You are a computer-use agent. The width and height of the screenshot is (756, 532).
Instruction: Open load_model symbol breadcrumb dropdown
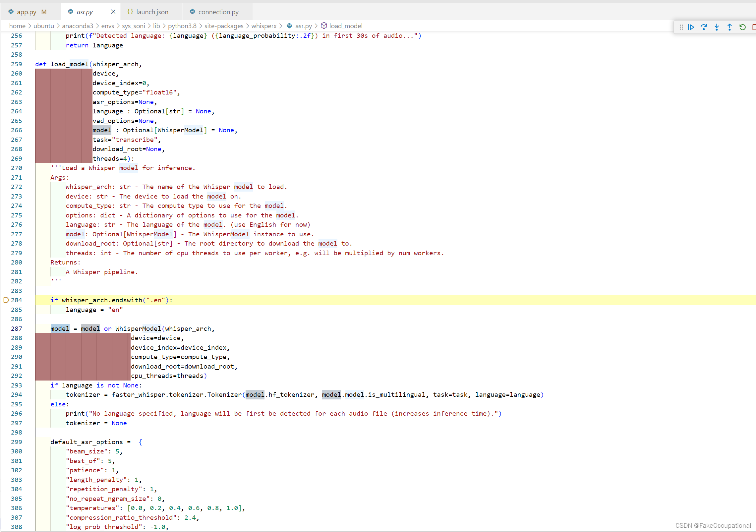(345, 26)
